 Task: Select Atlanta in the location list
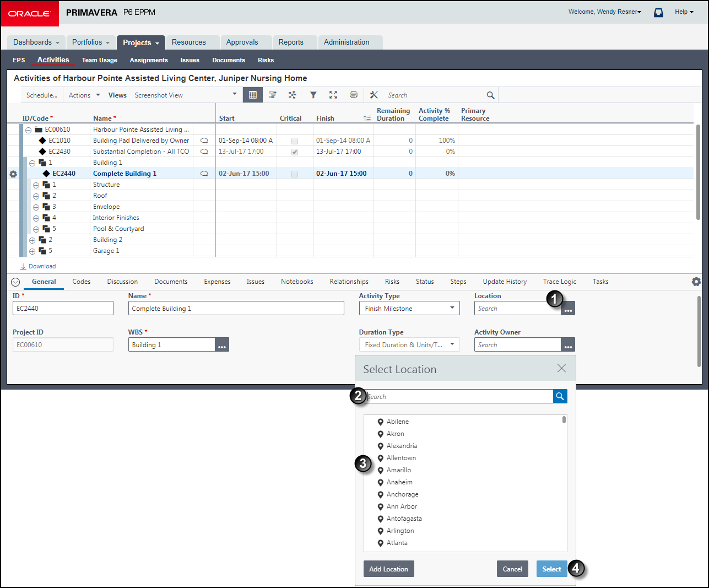397,543
